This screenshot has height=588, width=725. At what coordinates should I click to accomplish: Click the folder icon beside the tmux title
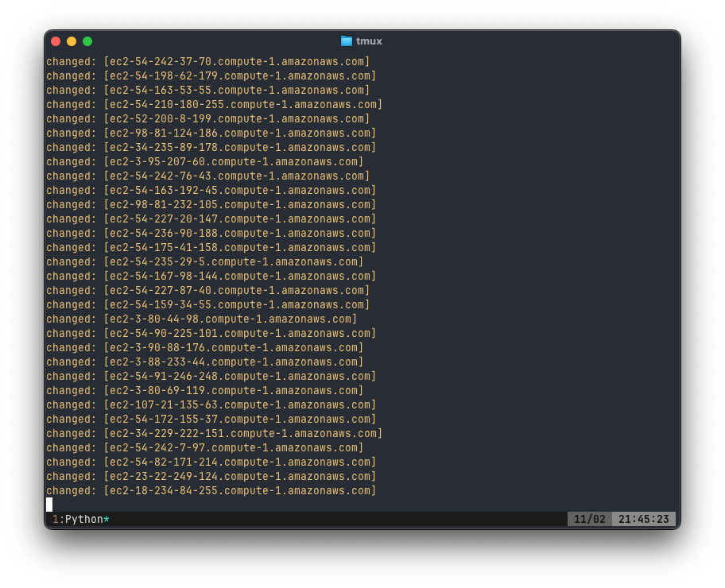coord(347,41)
